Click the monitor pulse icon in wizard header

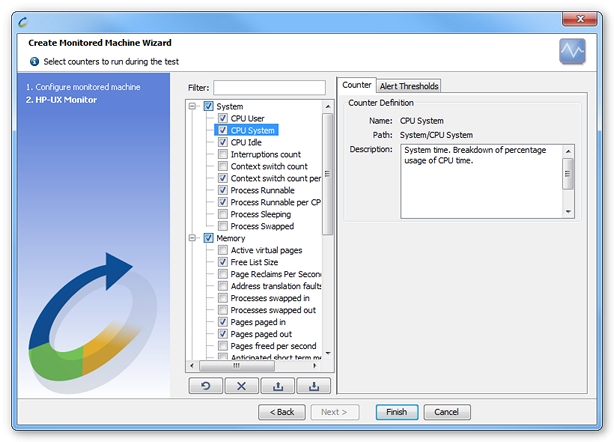point(572,51)
